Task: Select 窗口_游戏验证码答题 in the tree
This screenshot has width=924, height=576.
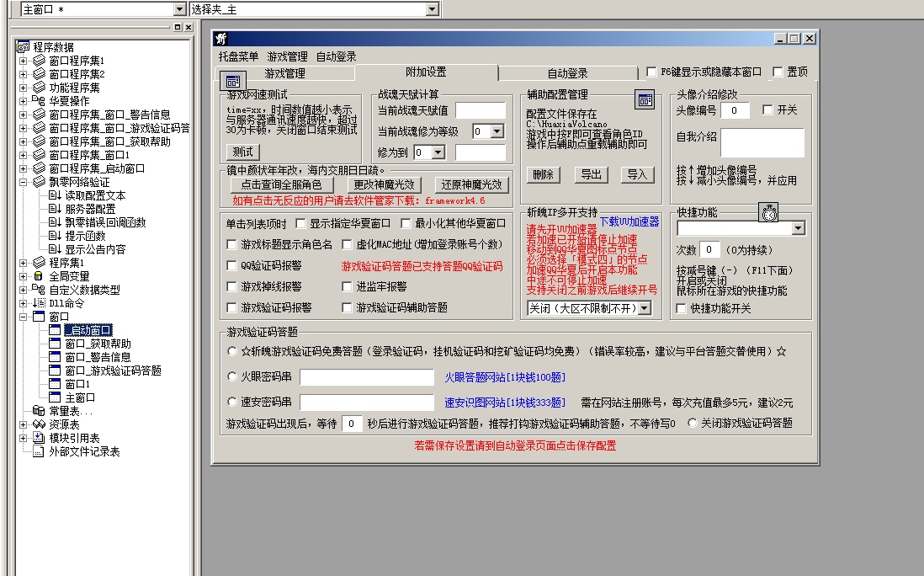Action: (113, 371)
